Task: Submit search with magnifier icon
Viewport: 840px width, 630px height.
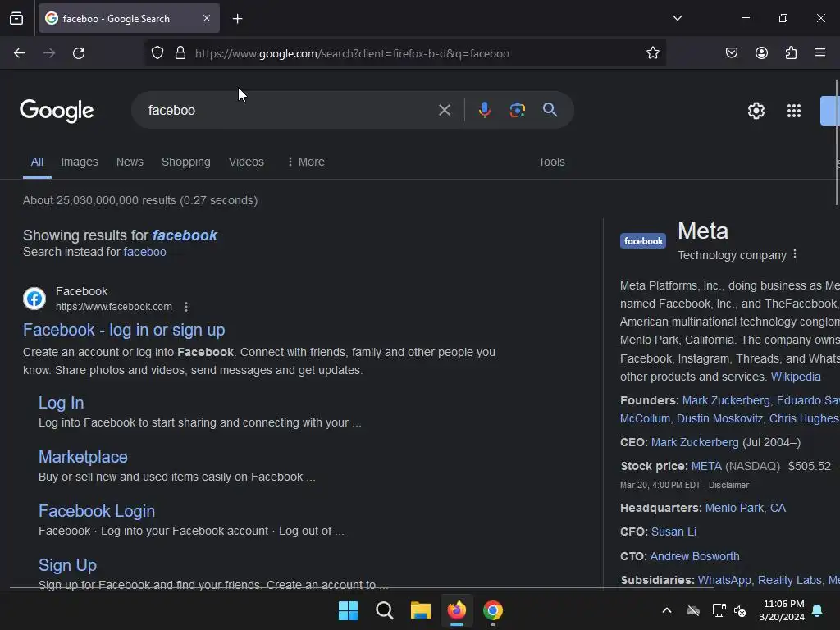Action: pos(550,111)
